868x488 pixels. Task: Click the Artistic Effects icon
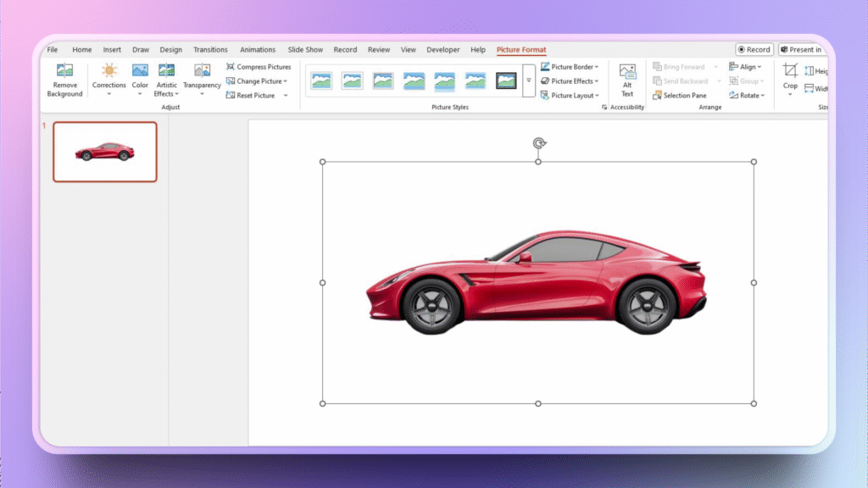pyautogui.click(x=166, y=71)
